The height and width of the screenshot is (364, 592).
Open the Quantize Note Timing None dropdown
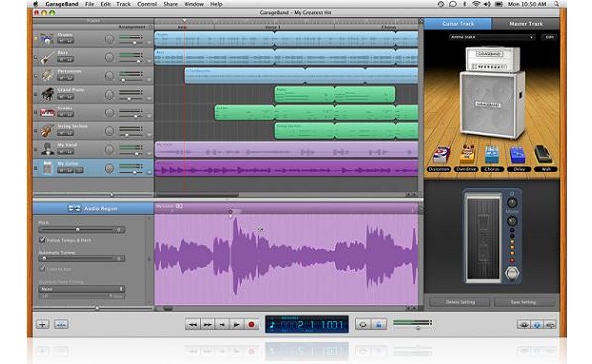click(82, 289)
